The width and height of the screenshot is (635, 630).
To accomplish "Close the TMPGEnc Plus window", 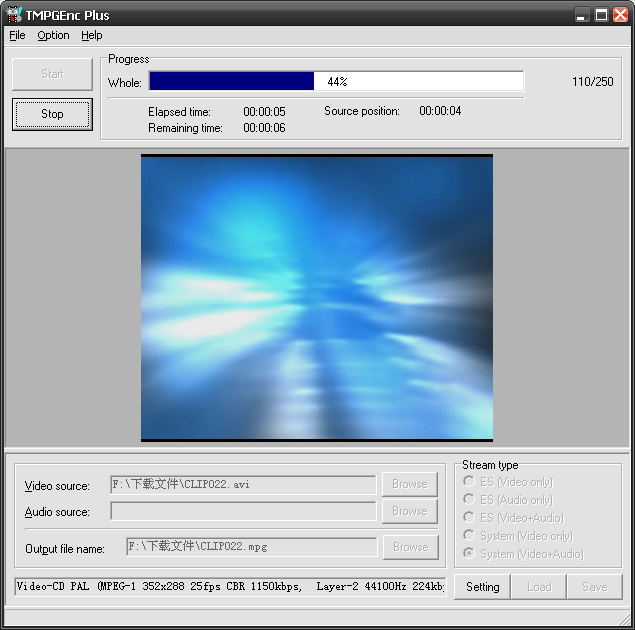I will pyautogui.click(x=620, y=15).
